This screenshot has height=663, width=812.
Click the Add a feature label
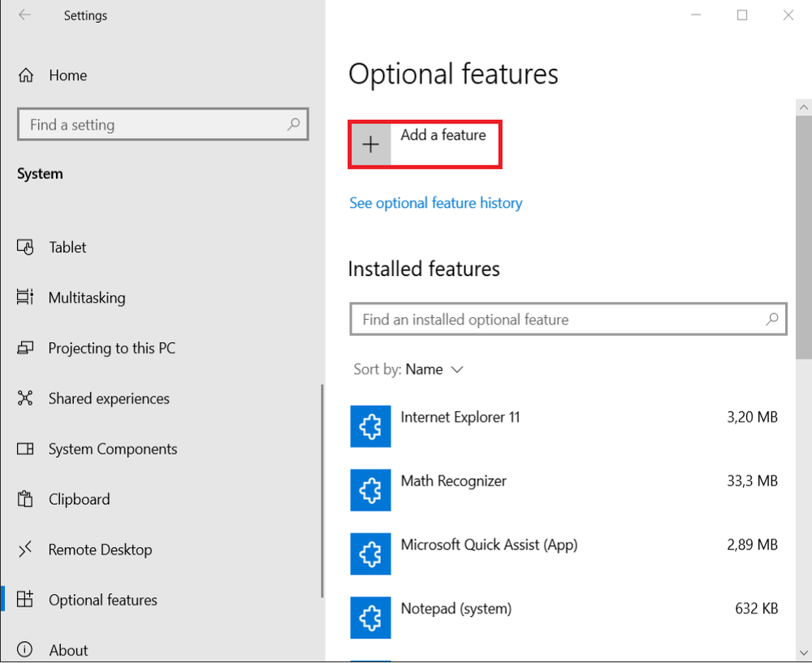pyautogui.click(x=443, y=135)
